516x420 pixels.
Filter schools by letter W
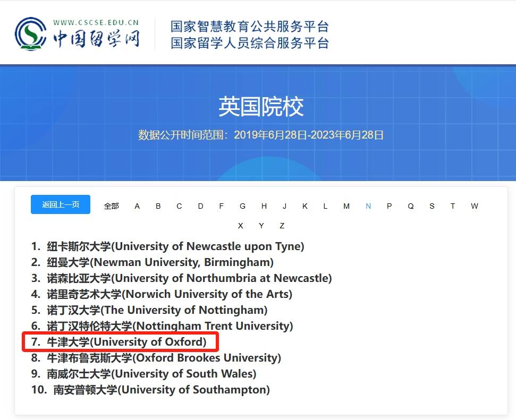(474, 206)
